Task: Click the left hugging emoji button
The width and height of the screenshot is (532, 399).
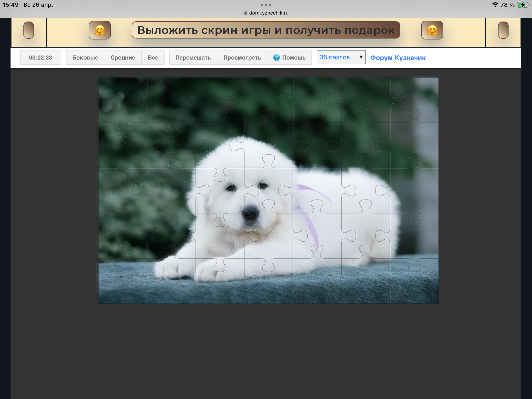Action: point(100,30)
